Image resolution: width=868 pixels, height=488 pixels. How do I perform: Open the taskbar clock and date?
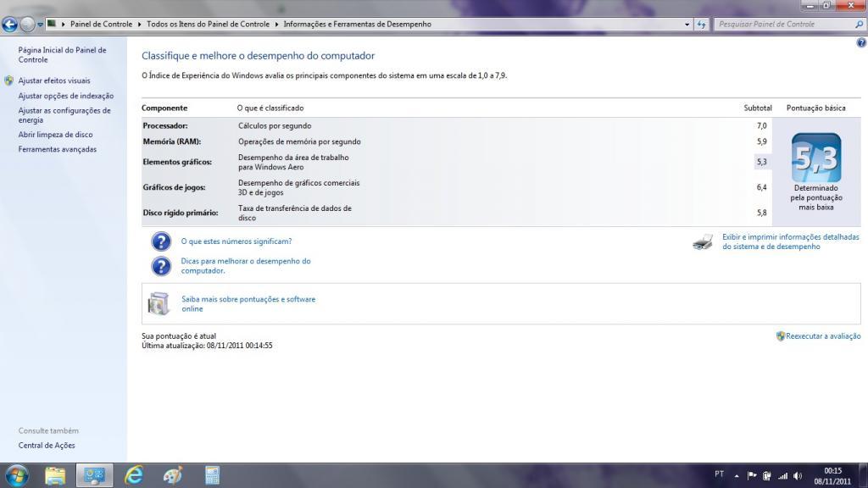(832, 476)
